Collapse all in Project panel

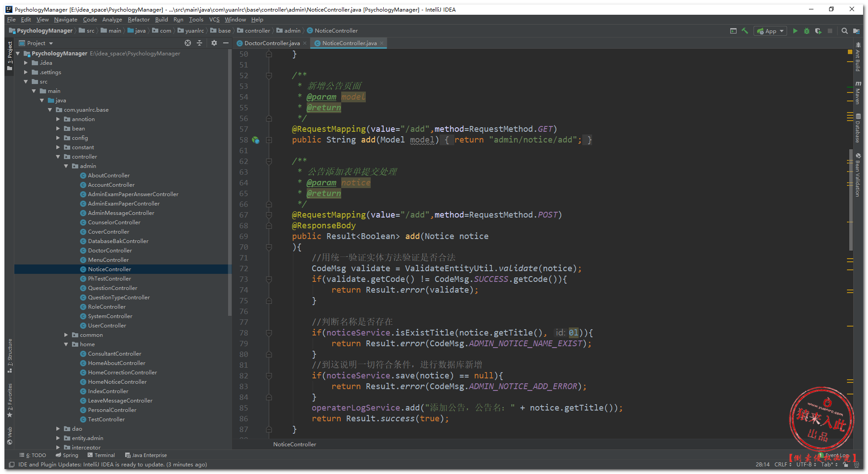(199, 43)
